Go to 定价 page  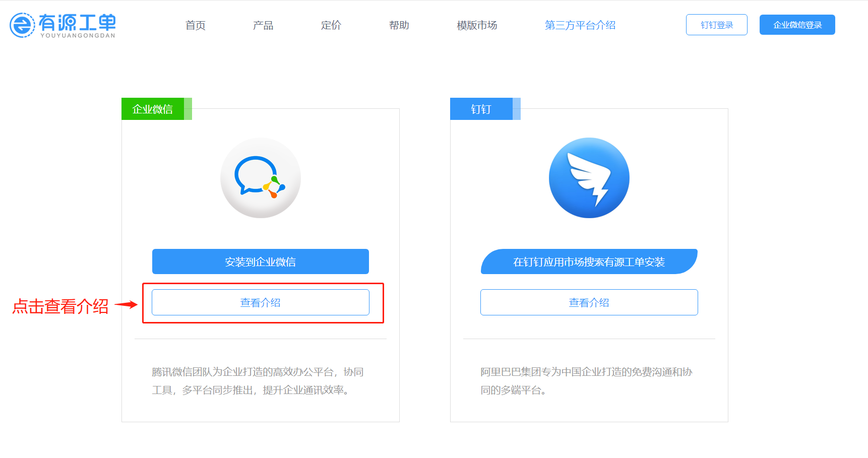(331, 25)
